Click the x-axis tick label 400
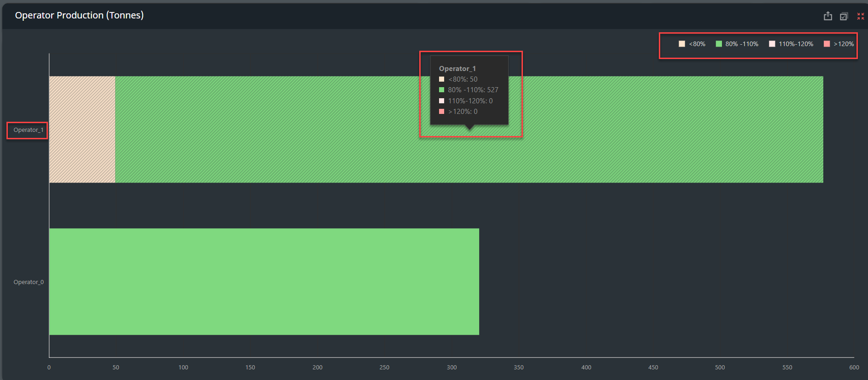 [x=586, y=368]
